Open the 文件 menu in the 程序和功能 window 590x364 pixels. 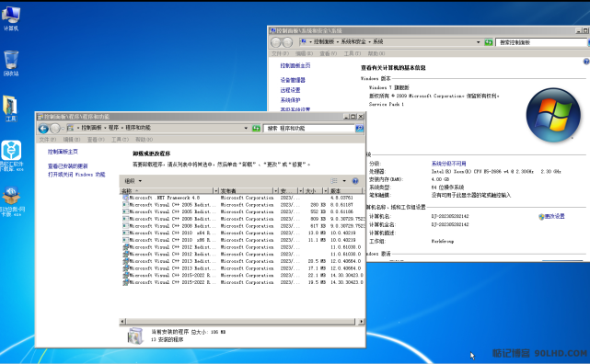click(x=48, y=140)
